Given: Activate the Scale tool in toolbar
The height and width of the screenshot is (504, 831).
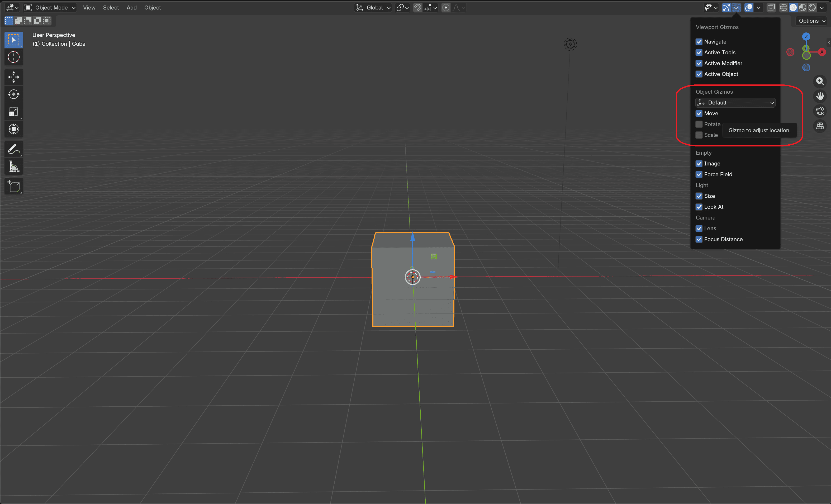Looking at the screenshot, I should [x=13, y=112].
